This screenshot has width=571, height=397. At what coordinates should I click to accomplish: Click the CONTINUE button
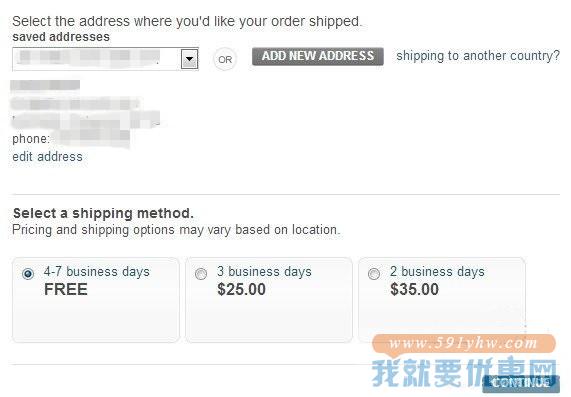pos(521,383)
